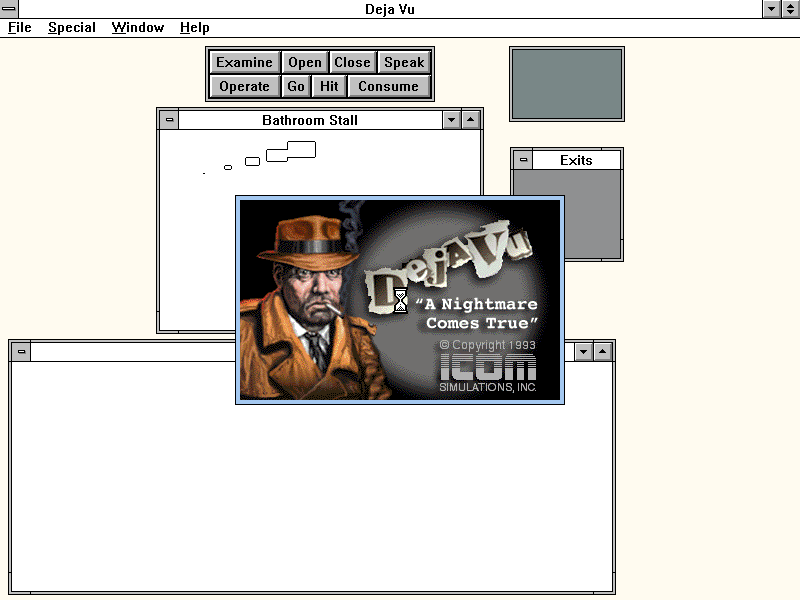800x600 pixels.
Task: Click the Go command button
Action: tap(296, 86)
